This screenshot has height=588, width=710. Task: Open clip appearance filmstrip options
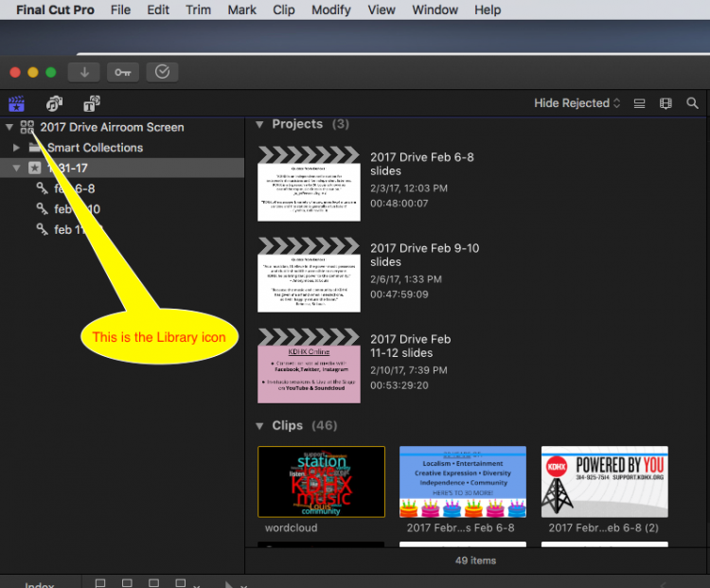666,103
